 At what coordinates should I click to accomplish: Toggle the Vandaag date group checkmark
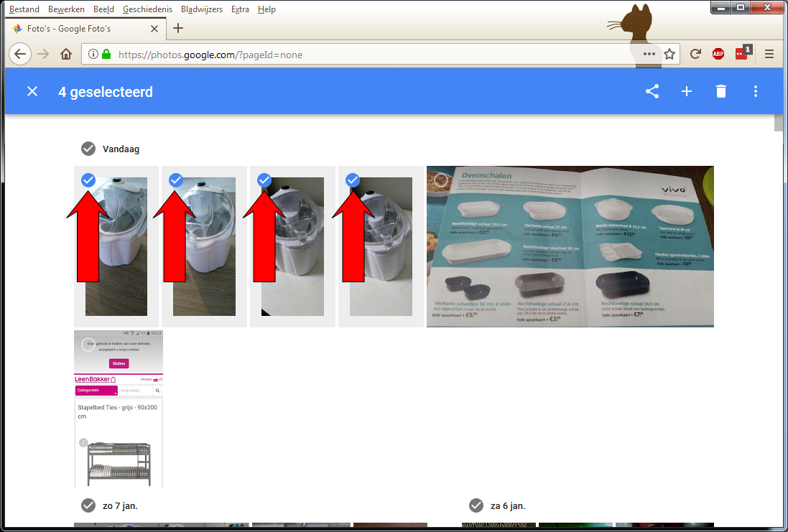pyautogui.click(x=88, y=149)
